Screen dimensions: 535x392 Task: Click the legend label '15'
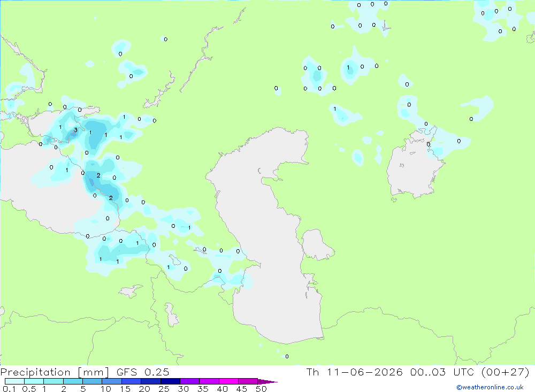pyautogui.click(x=125, y=389)
